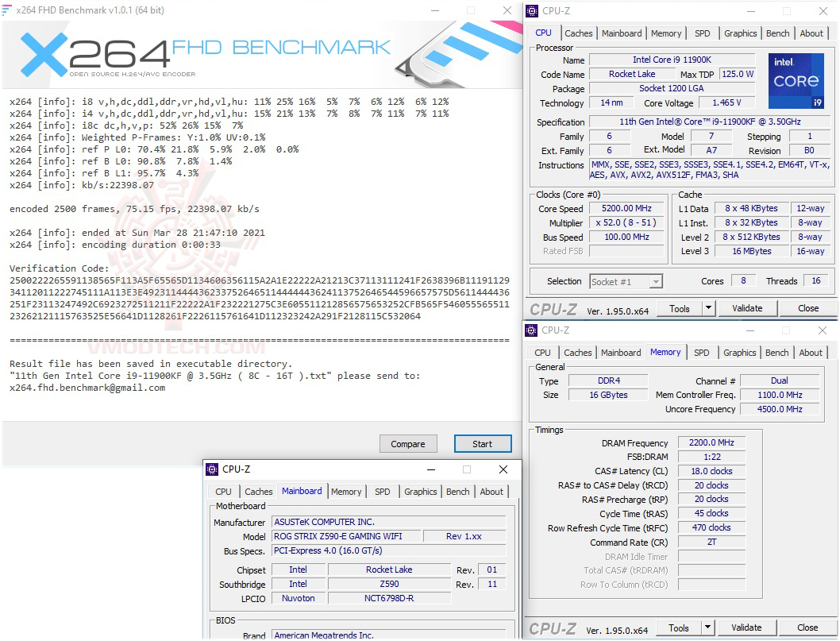Click the Bus Specs PCI-Express 4.0 field

[389, 551]
